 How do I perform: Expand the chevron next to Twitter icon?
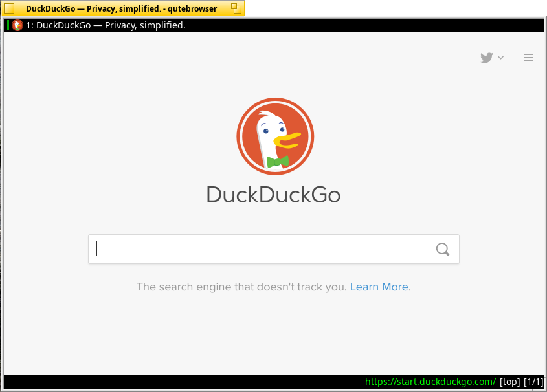(x=500, y=58)
